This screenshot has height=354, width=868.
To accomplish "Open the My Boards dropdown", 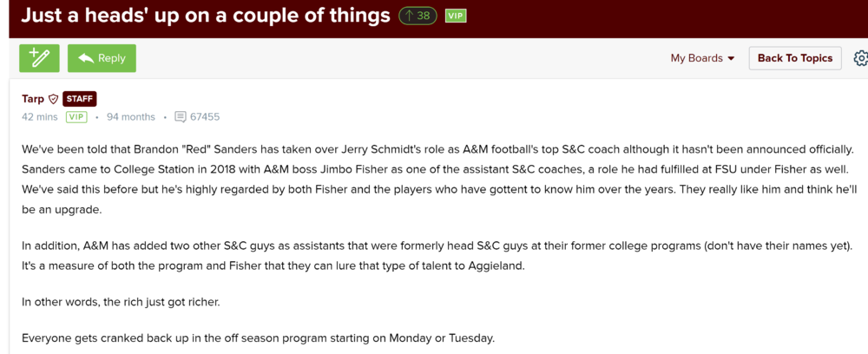I will [701, 58].
